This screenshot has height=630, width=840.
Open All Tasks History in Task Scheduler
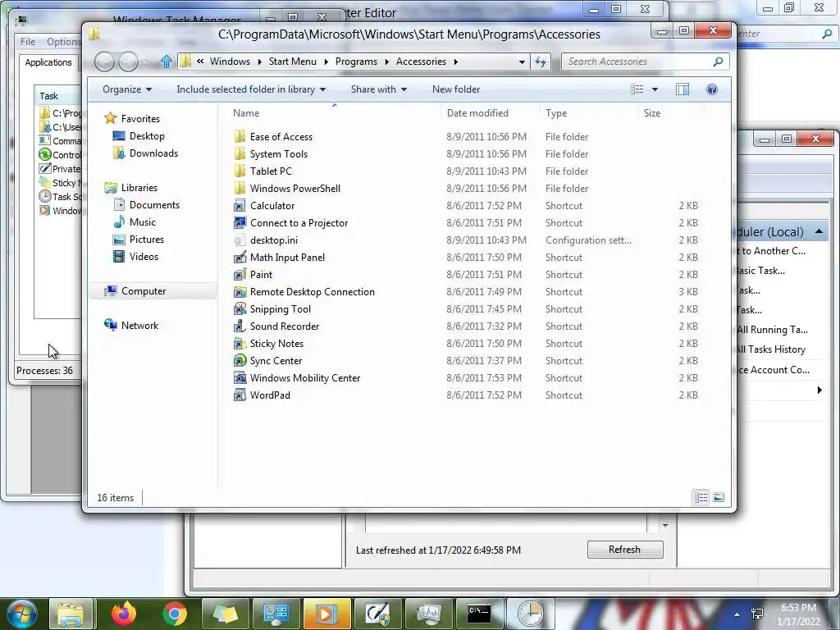(770, 349)
